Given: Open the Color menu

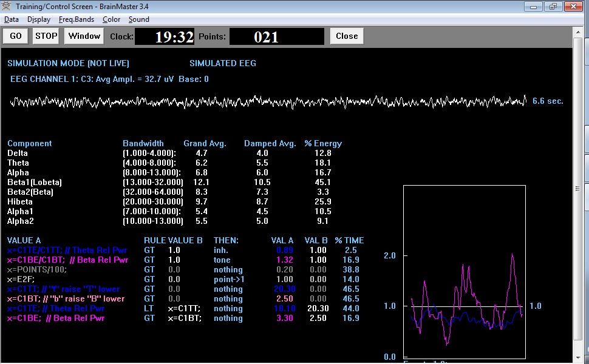Looking at the screenshot, I should click(x=111, y=19).
